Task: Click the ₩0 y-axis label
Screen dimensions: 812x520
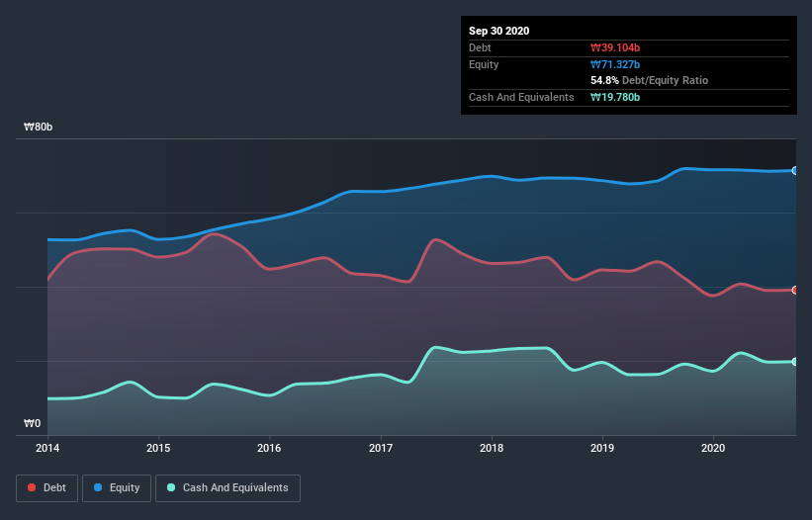Action: click(x=32, y=424)
